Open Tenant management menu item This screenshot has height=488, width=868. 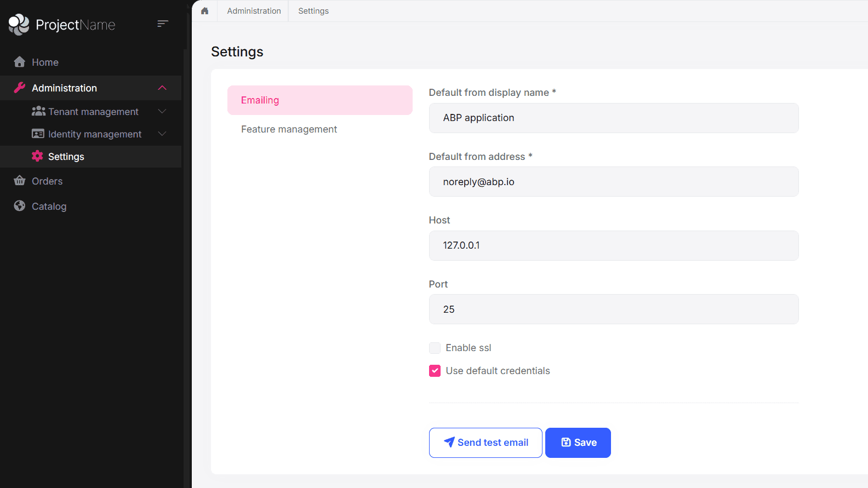(91, 112)
